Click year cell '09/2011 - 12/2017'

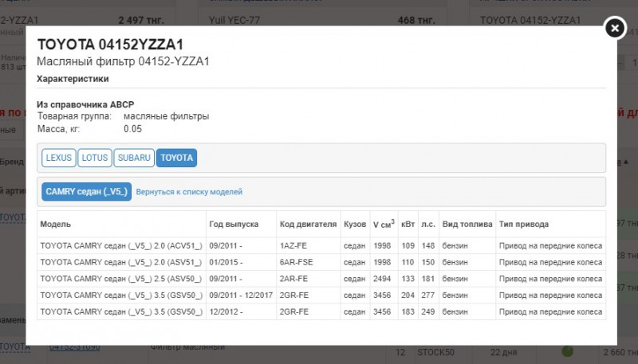click(241, 295)
